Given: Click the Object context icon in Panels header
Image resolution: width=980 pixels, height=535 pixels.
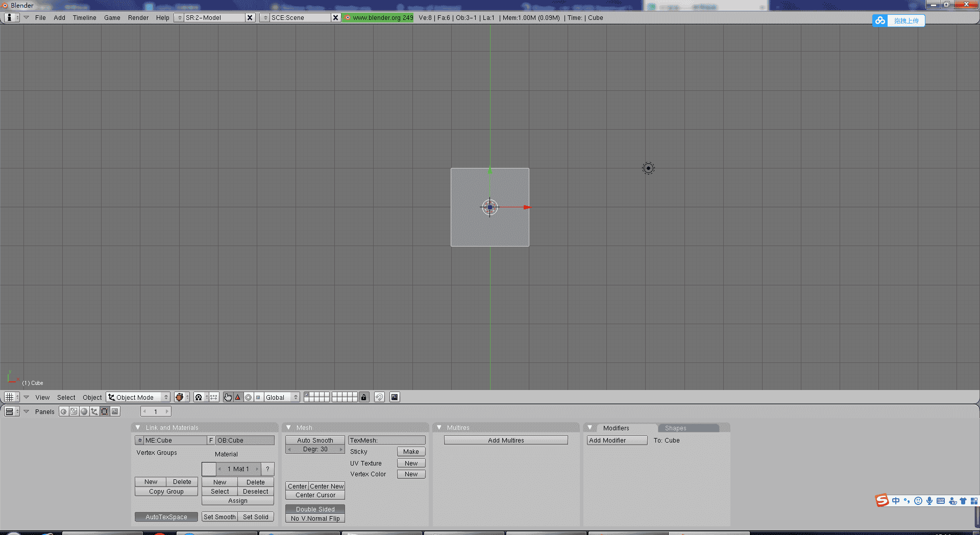Looking at the screenshot, I should pyautogui.click(x=94, y=411).
